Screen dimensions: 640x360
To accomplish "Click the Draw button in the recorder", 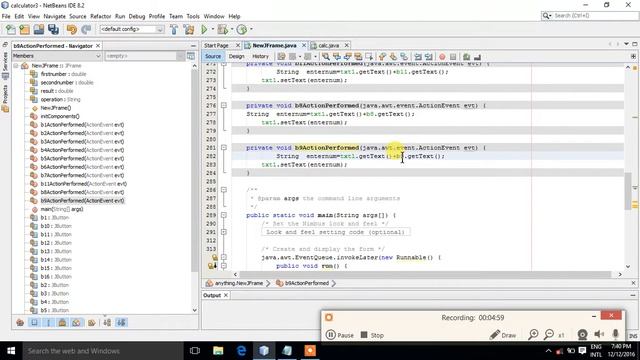I will click(x=503, y=335).
